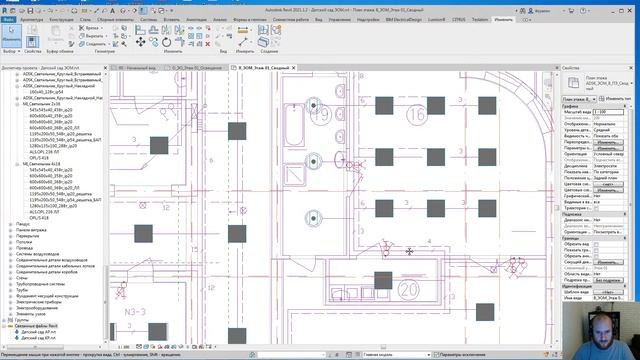Click Врезка (Cope) geometry tool
Viewport: 640px width, 360px height.
(90, 28)
